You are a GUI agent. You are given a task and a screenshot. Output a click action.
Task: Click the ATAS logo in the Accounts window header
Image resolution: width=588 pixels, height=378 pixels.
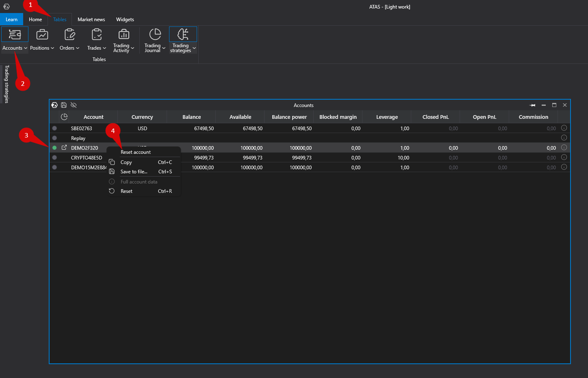tap(54, 105)
